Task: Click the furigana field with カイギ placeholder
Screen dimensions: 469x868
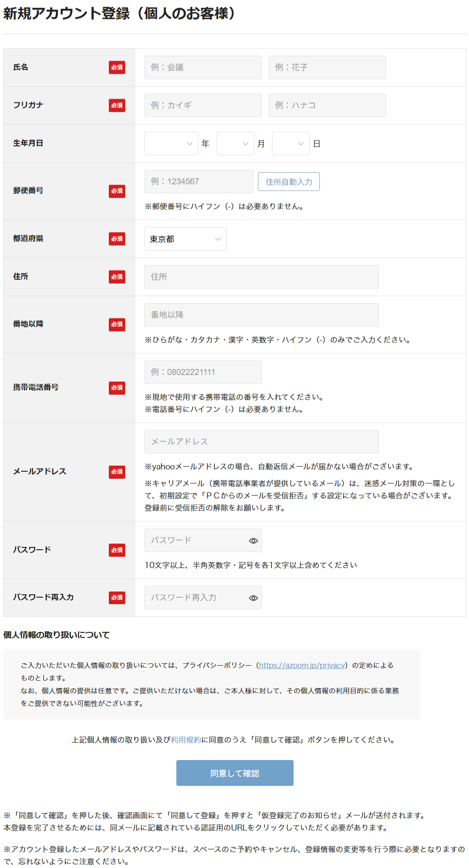Action: click(203, 106)
